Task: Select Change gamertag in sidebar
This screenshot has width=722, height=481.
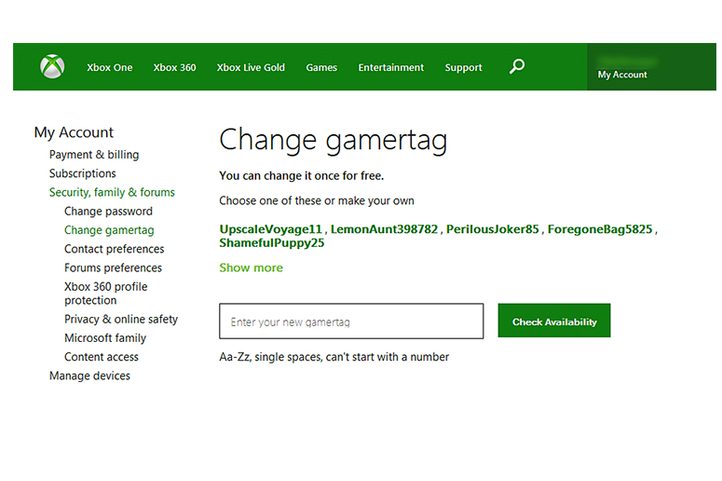Action: (x=109, y=230)
